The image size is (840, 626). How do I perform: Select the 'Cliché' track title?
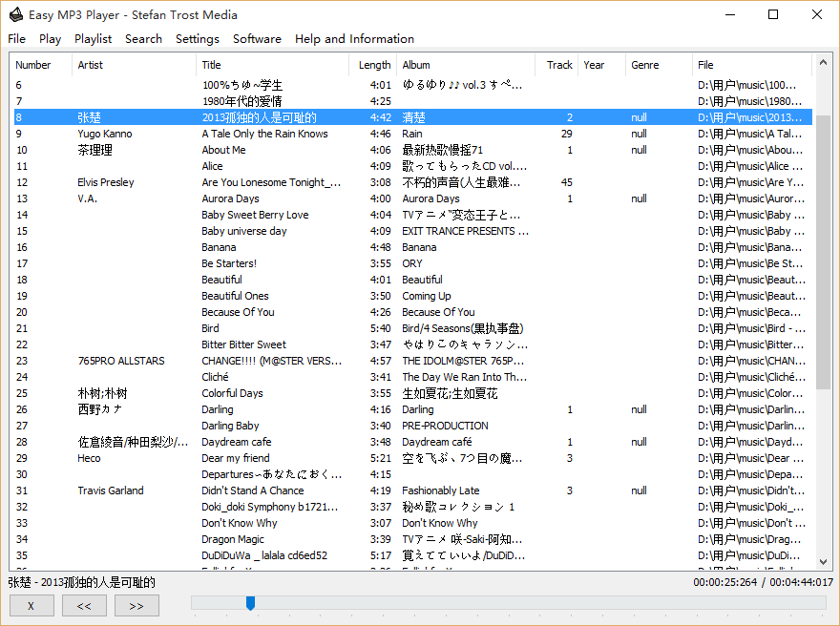pos(215,377)
